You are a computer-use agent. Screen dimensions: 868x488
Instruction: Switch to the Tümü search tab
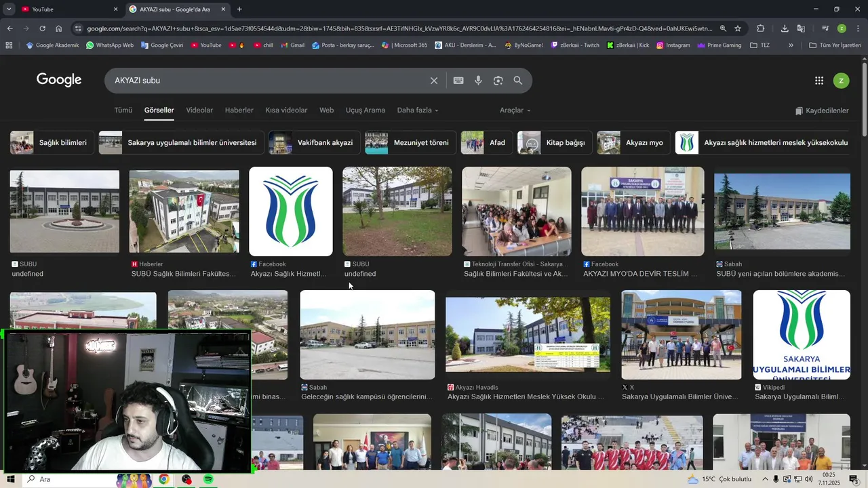[123, 110]
